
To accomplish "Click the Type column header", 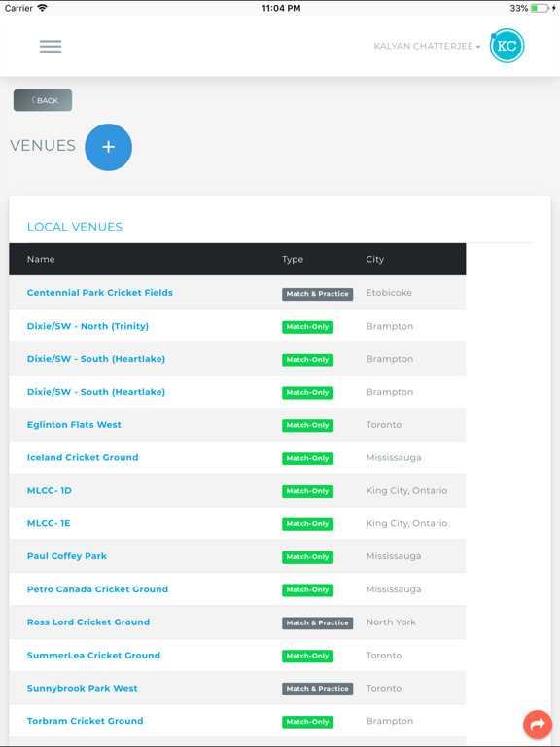I will coord(293,259).
